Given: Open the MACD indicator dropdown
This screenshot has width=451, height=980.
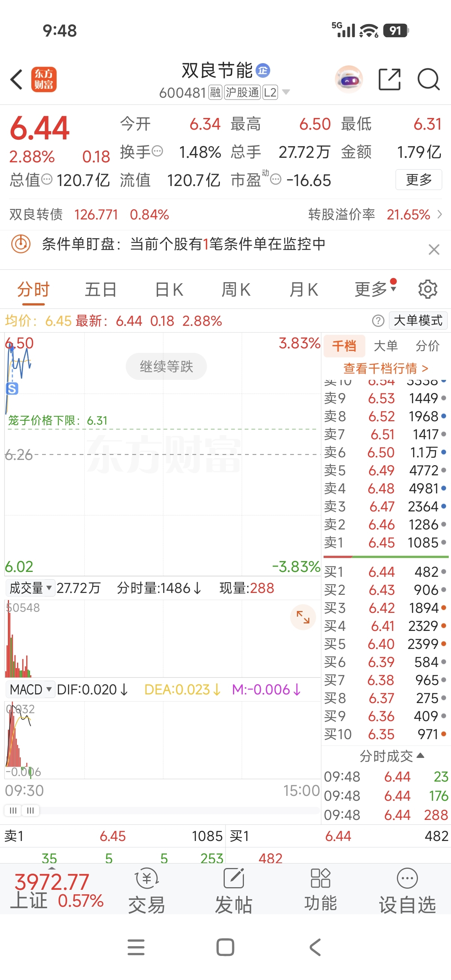Looking at the screenshot, I should click(x=30, y=690).
